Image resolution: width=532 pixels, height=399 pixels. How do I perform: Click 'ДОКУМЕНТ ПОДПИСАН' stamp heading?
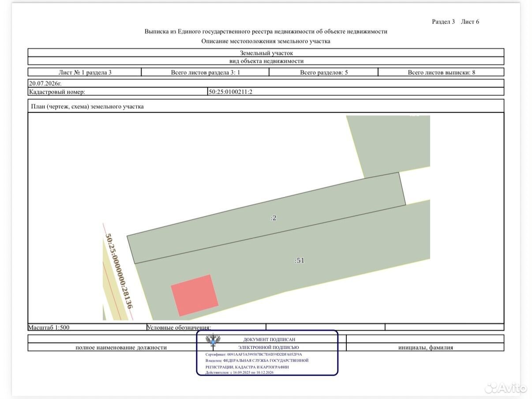(269, 339)
